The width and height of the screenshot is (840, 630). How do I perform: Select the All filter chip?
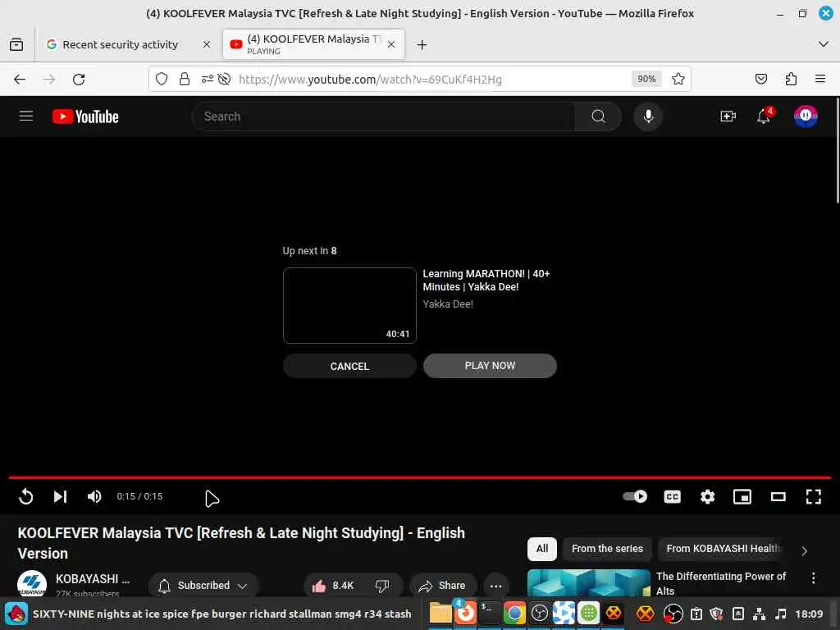(541, 549)
